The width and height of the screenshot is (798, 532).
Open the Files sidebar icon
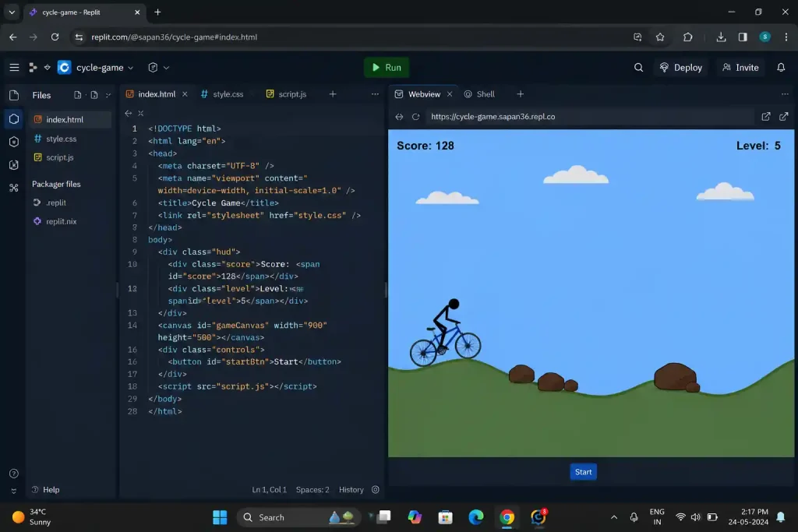(x=14, y=95)
